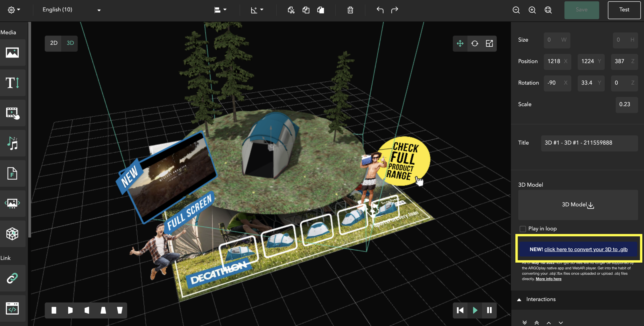Select the Check Full Product Range badge
Image resolution: width=644 pixels, height=326 pixels.
tap(404, 161)
